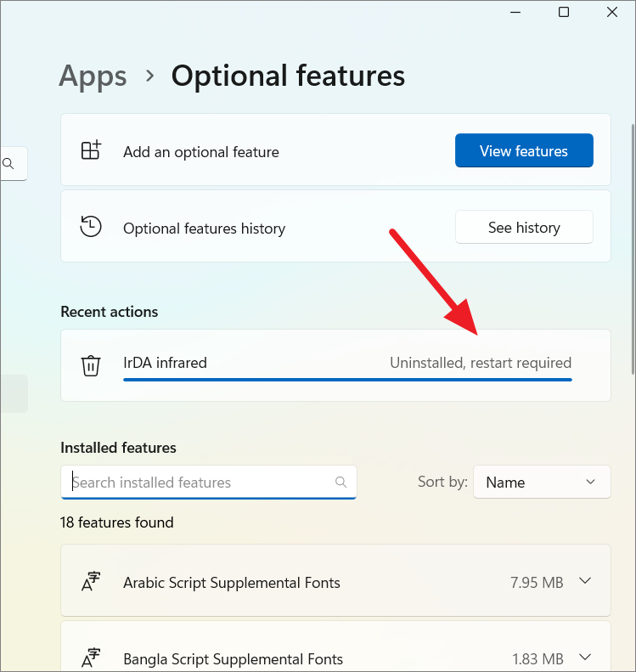Click the sidebar search magnifier at left edge
The image size is (636, 672).
pos(8,164)
